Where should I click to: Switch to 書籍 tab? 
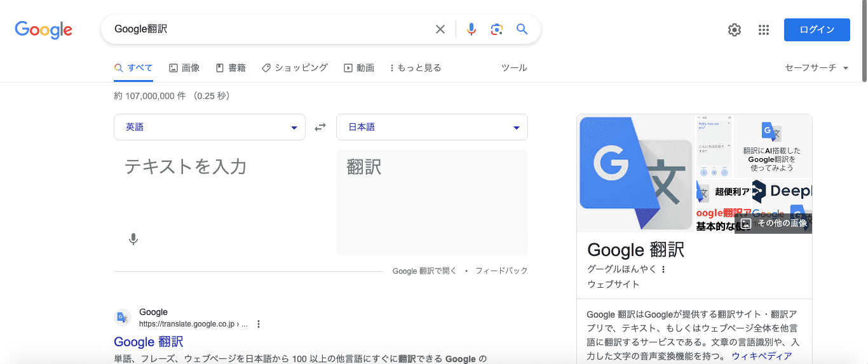coord(231,68)
